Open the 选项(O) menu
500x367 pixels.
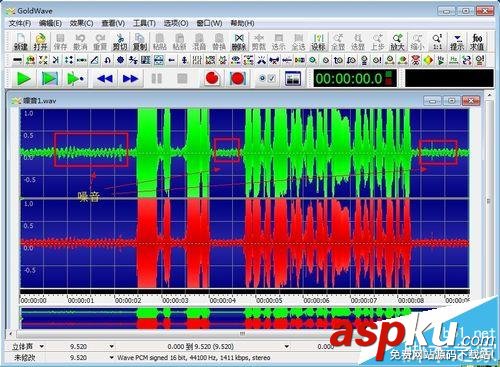point(176,23)
